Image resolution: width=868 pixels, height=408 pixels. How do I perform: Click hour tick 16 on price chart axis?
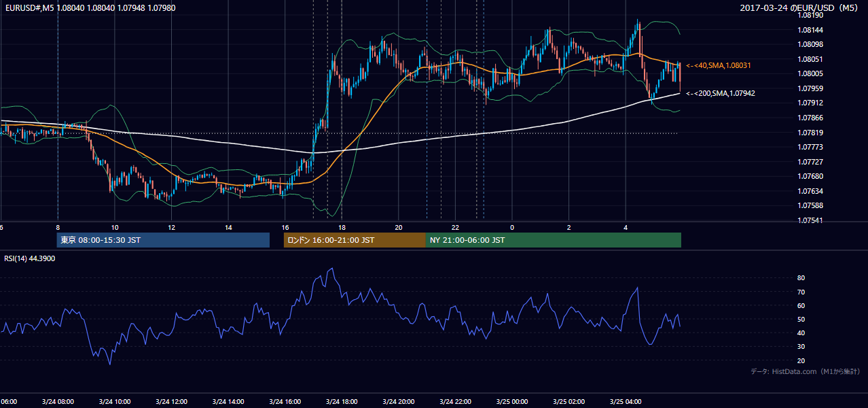[x=285, y=227]
